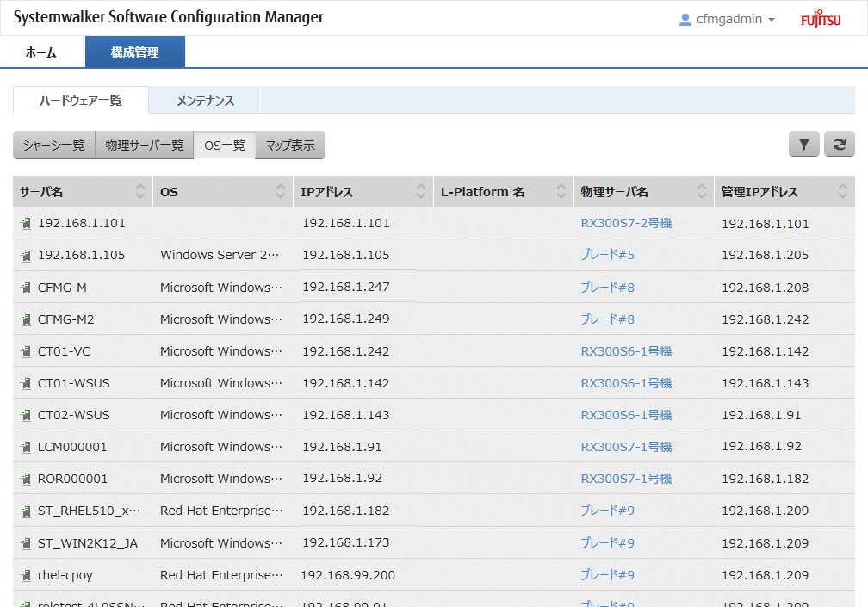
Task: Show the 物理サーバ一覧 view
Action: [145, 145]
